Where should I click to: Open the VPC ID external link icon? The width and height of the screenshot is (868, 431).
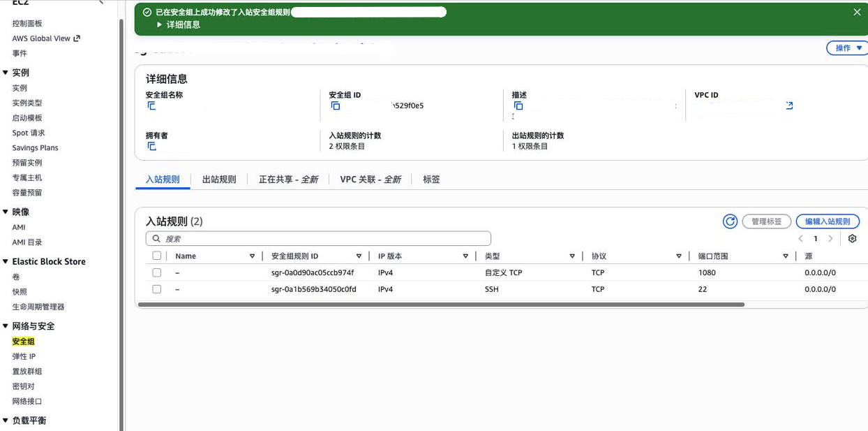(x=789, y=105)
